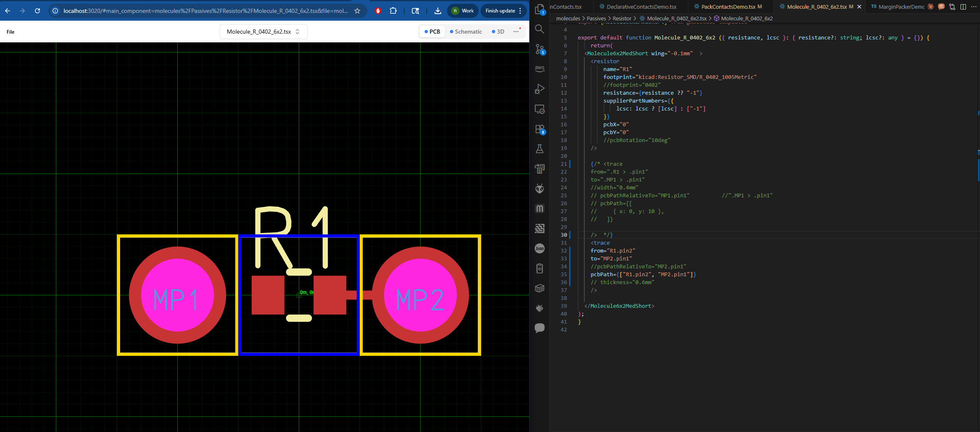Open the Molecule_R_0402_6x2.tsx file selector dropdown
980x432 pixels.
pyautogui.click(x=263, y=32)
